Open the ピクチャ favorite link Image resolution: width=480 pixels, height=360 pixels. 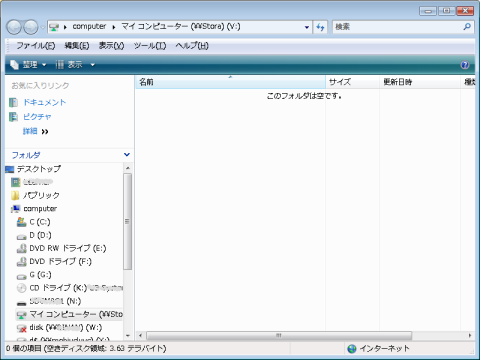pyautogui.click(x=37, y=117)
